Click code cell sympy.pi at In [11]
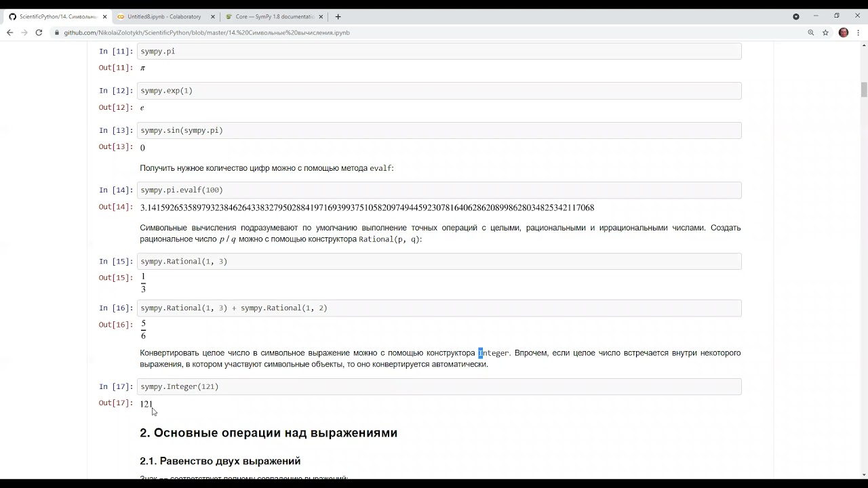 [439, 52]
